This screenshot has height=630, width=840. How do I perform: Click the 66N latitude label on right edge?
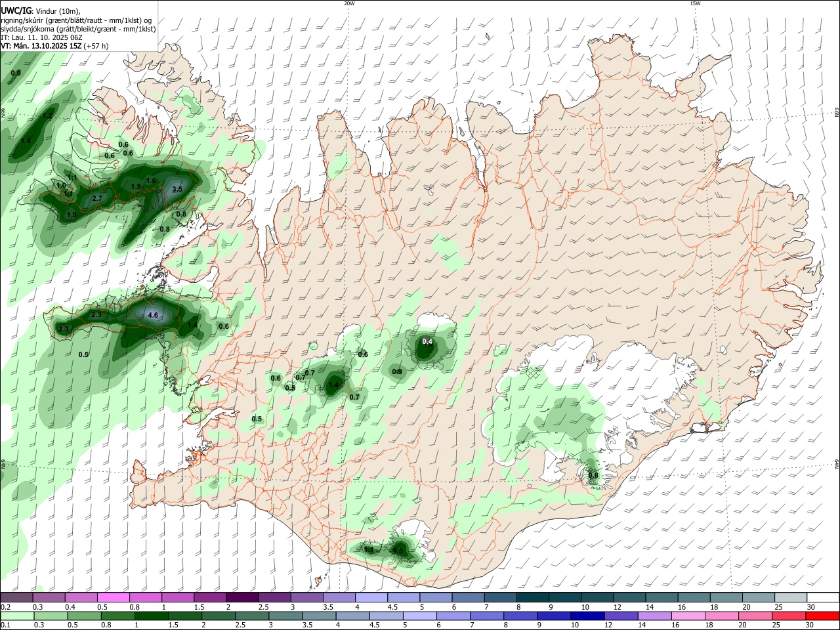837,112
